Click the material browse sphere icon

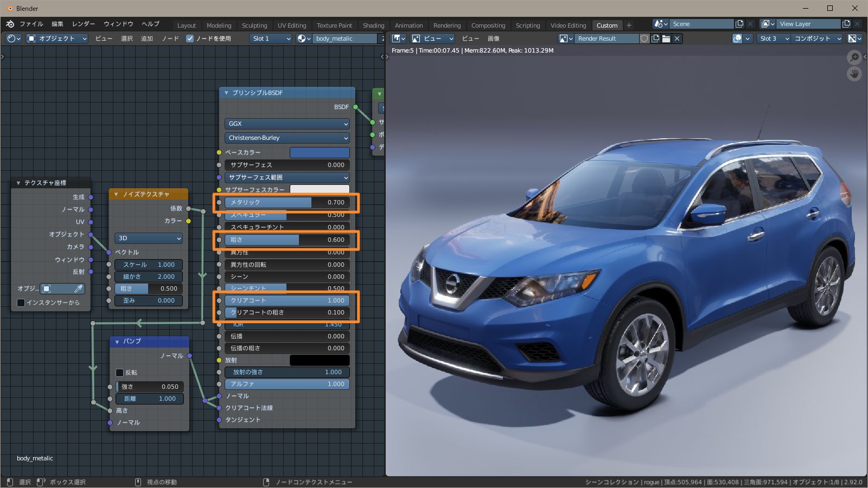(304, 38)
